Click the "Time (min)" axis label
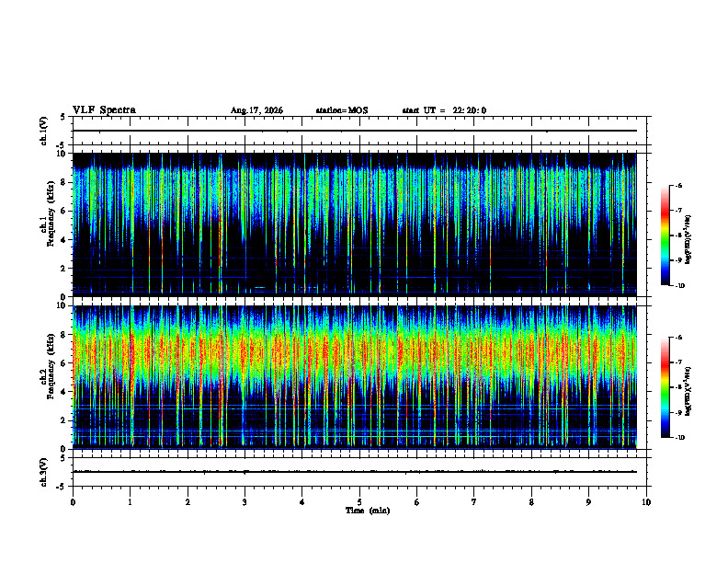Screen dimensions: 728x563 coord(368,511)
